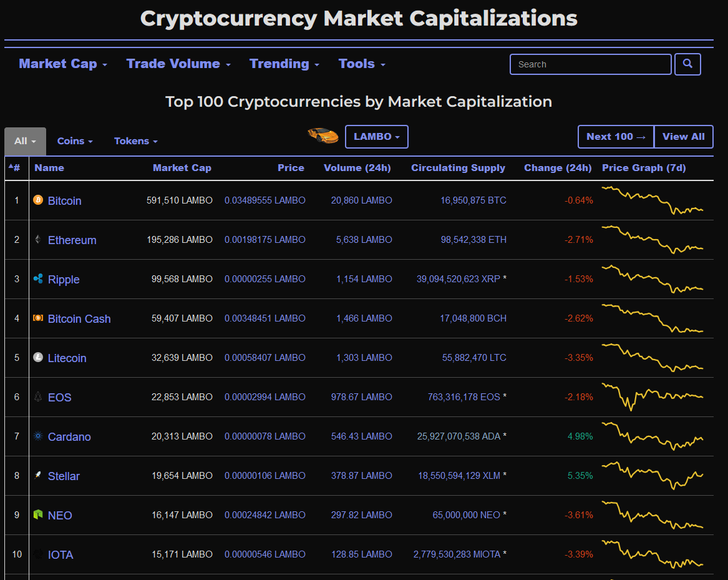Click in the Search input field
The height and width of the screenshot is (580, 728).
click(591, 64)
